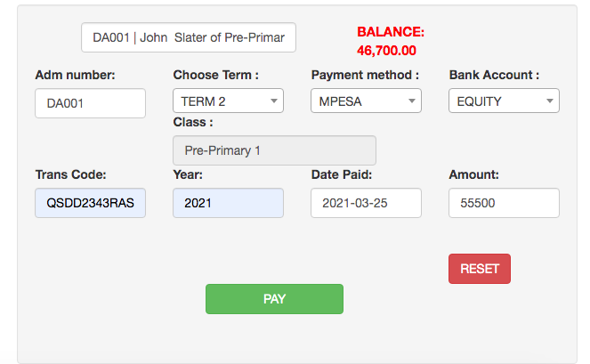590x364 pixels.
Task: Click the "Payment method :" label
Action: 365,75
